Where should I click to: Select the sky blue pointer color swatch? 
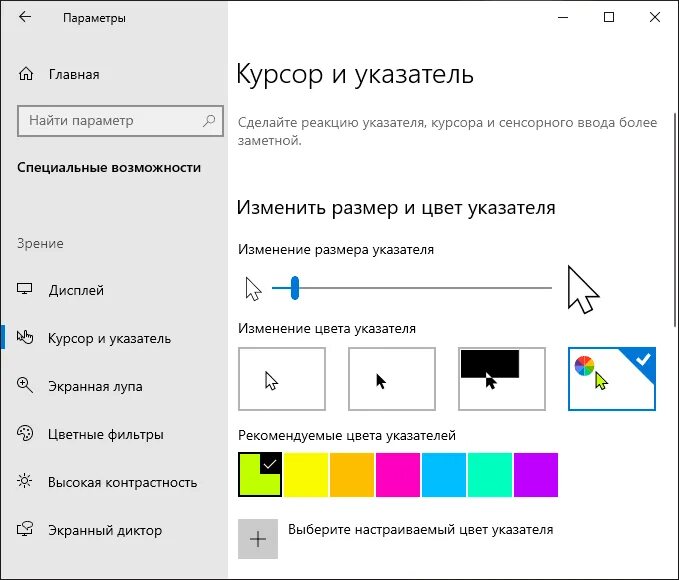click(x=444, y=475)
